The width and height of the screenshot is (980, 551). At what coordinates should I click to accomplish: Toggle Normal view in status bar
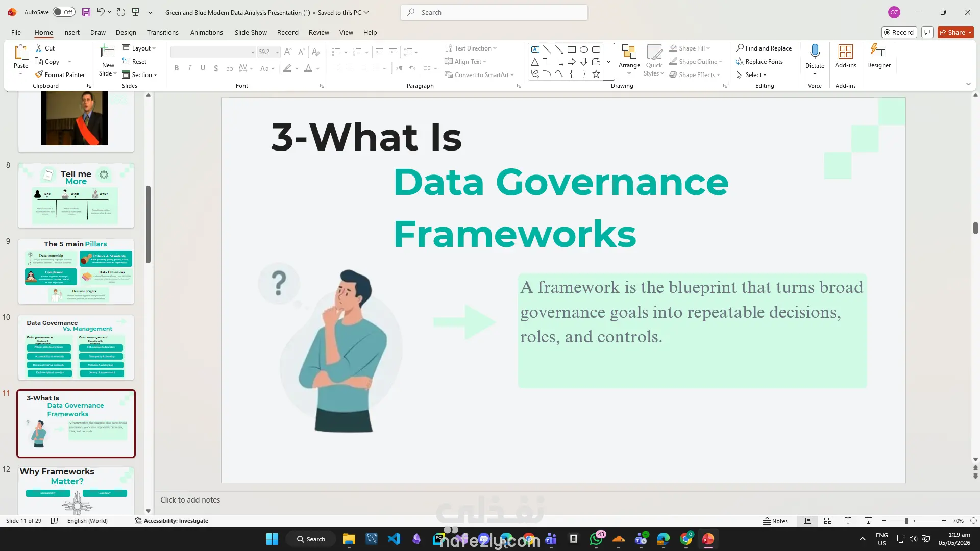[807, 521]
